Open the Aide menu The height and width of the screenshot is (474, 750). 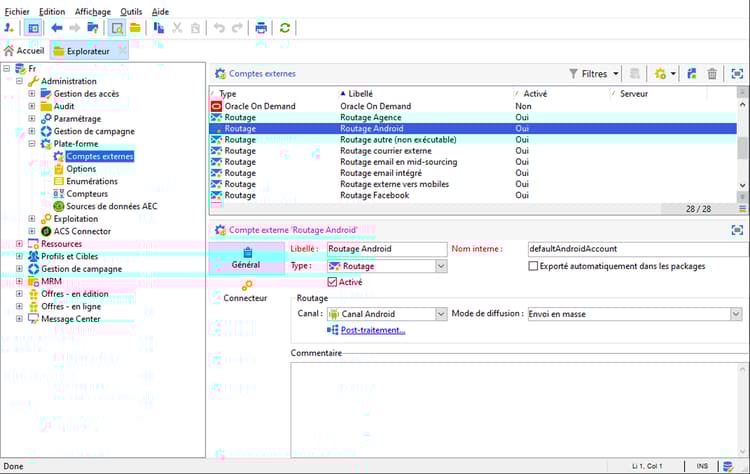(160, 11)
